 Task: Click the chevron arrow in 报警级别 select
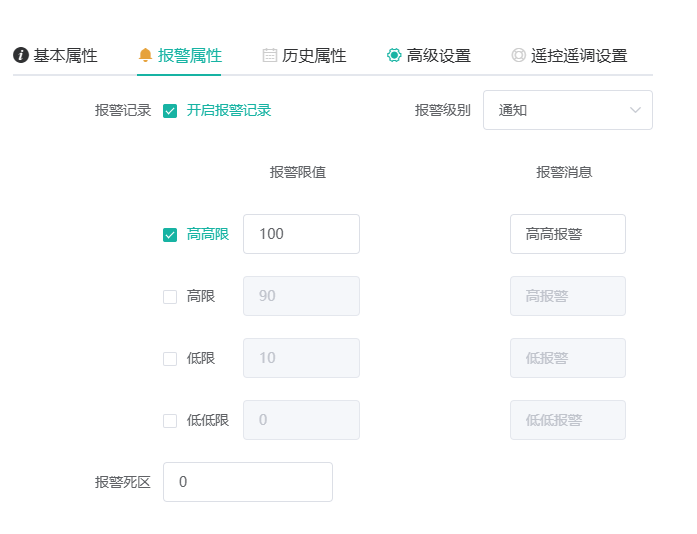point(635,110)
